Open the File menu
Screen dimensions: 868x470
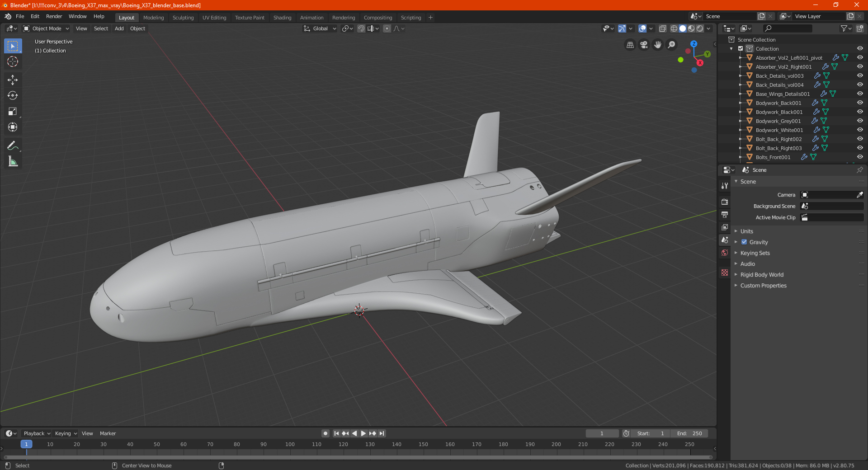[x=20, y=16]
